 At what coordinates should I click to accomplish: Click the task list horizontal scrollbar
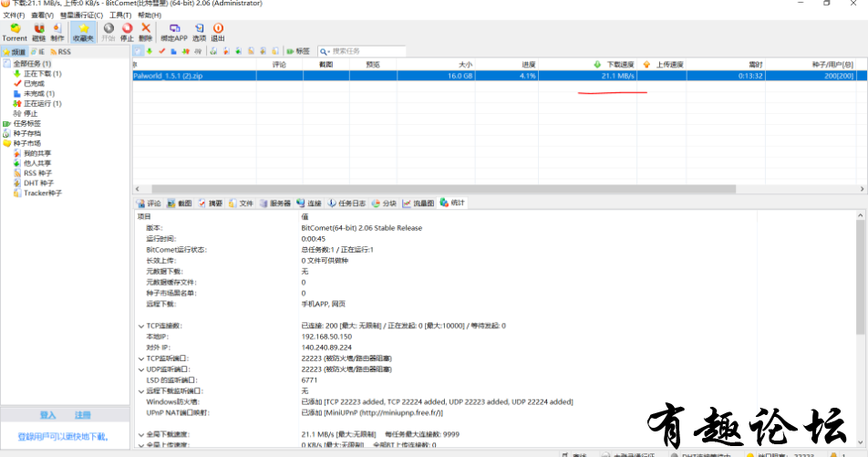443,189
